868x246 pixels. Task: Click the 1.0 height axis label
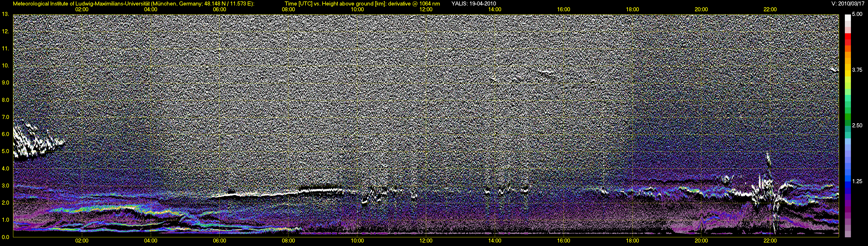click(5, 220)
